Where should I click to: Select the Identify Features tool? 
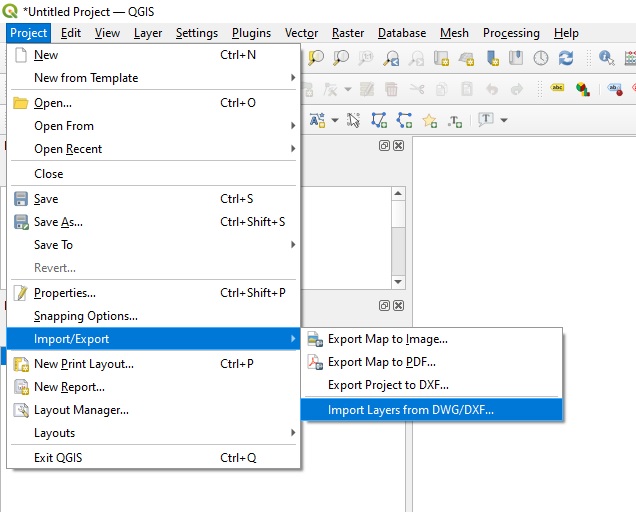(x=606, y=59)
